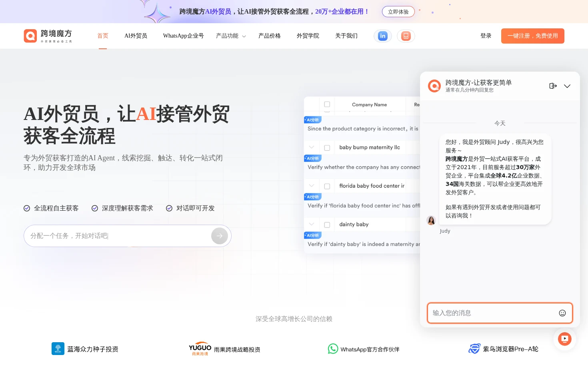Image resolution: width=588 pixels, height=369 pixels.
Task: Click AI分析 tag under dainty baby
Action: (312, 235)
